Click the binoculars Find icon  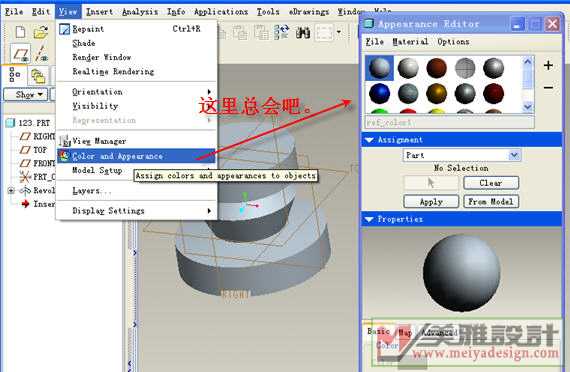click(302, 33)
